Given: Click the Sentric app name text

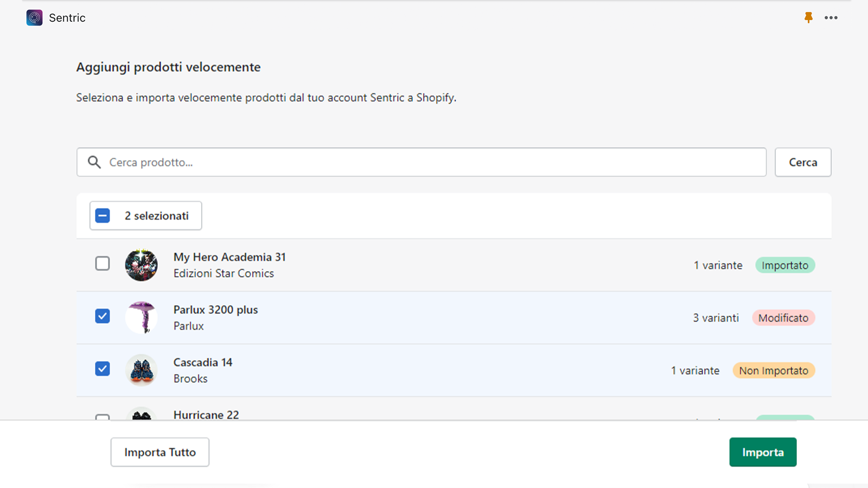Looking at the screenshot, I should pos(67,18).
